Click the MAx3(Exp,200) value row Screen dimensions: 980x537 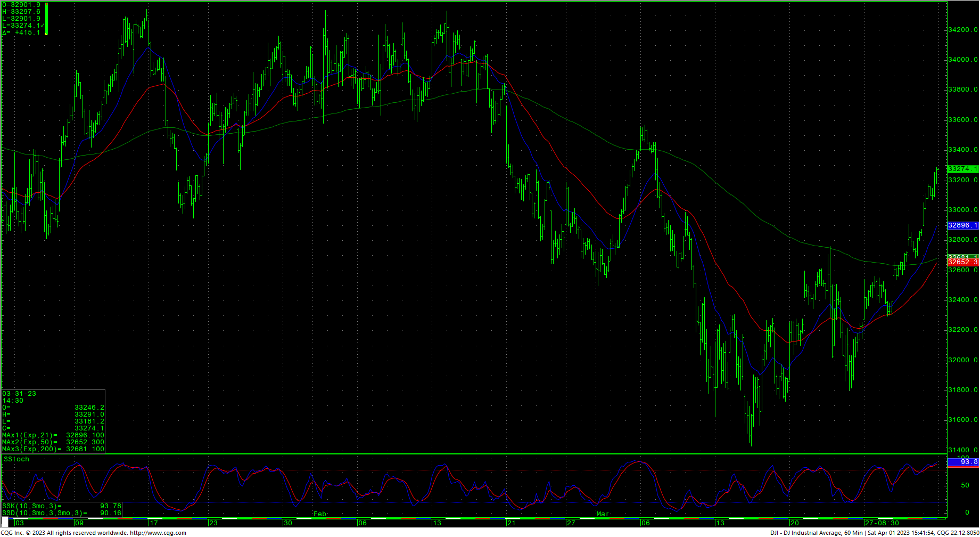click(53, 449)
